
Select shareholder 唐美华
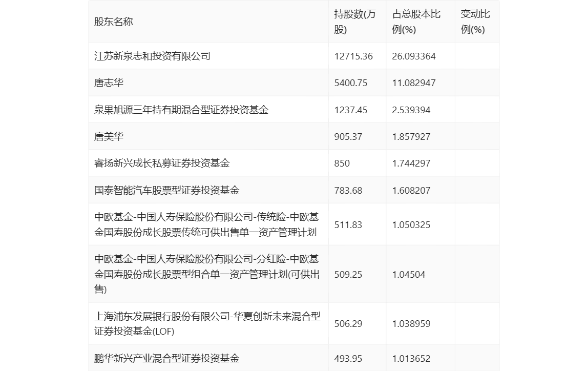click(109, 136)
